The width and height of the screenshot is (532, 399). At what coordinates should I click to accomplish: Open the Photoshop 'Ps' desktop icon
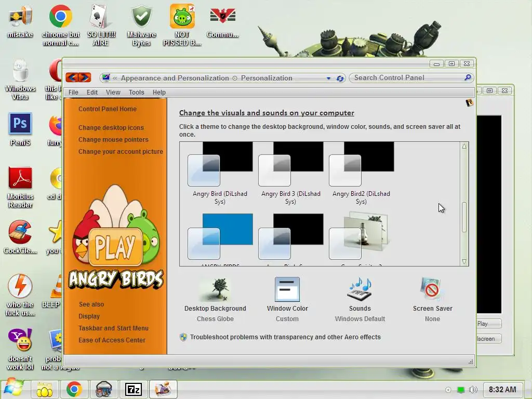click(x=20, y=129)
